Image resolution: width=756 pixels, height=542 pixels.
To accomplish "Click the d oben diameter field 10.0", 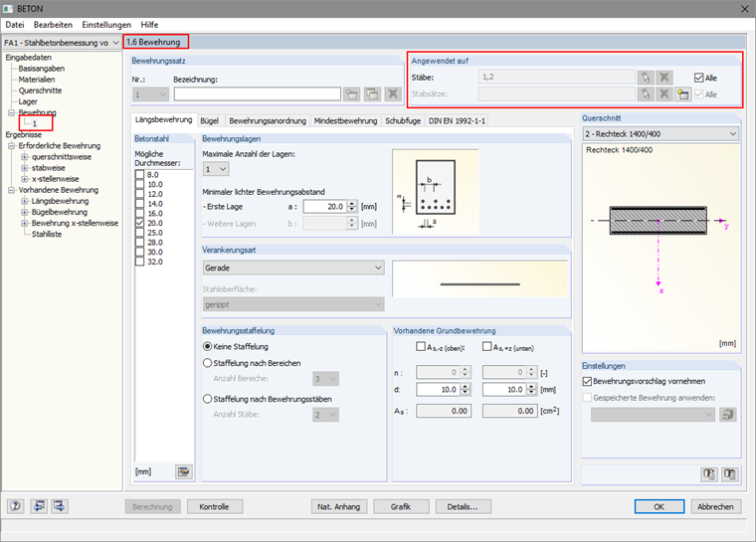I will (x=438, y=389).
